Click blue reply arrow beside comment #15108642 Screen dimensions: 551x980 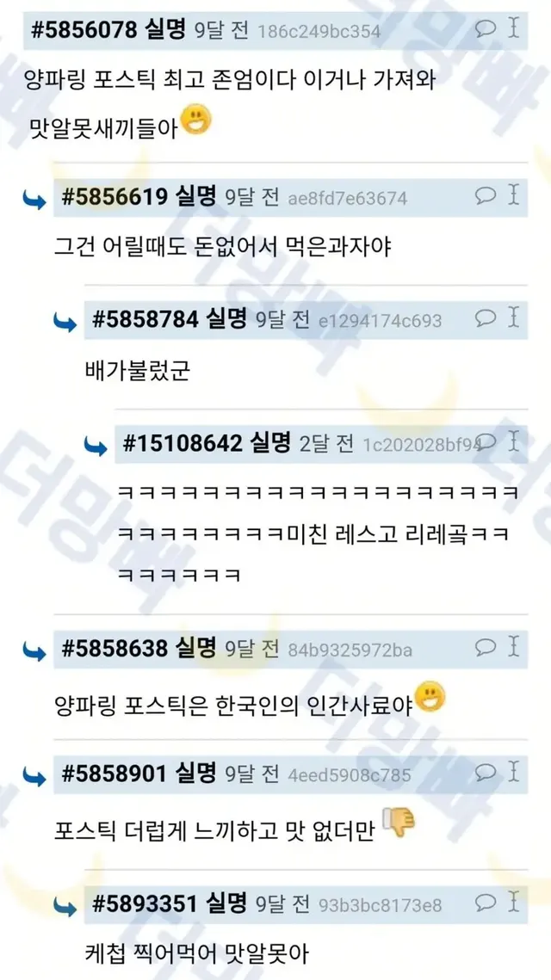[x=96, y=447]
